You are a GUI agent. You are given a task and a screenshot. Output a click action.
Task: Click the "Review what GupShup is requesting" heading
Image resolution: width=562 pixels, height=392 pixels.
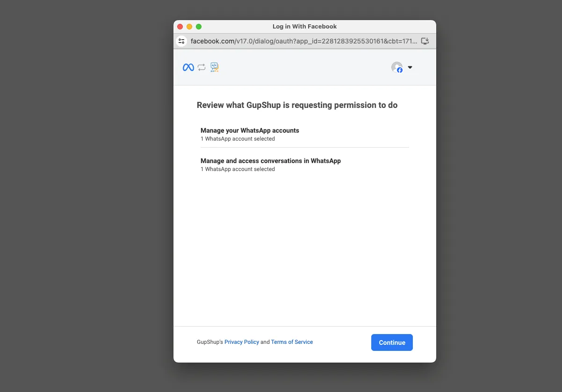click(297, 105)
